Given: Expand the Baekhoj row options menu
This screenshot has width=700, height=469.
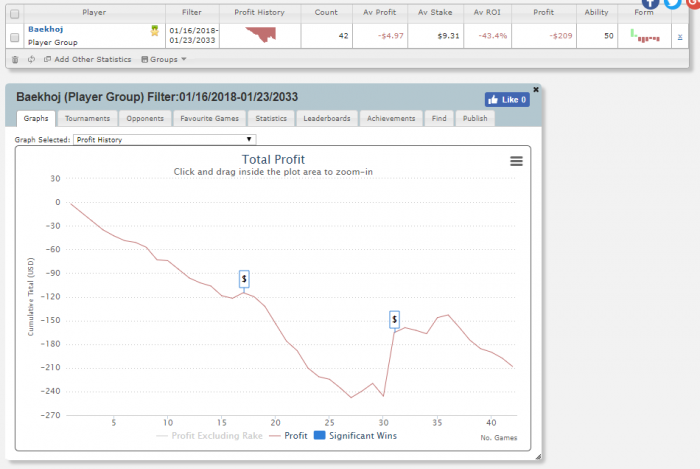Looking at the screenshot, I should click(680, 37).
